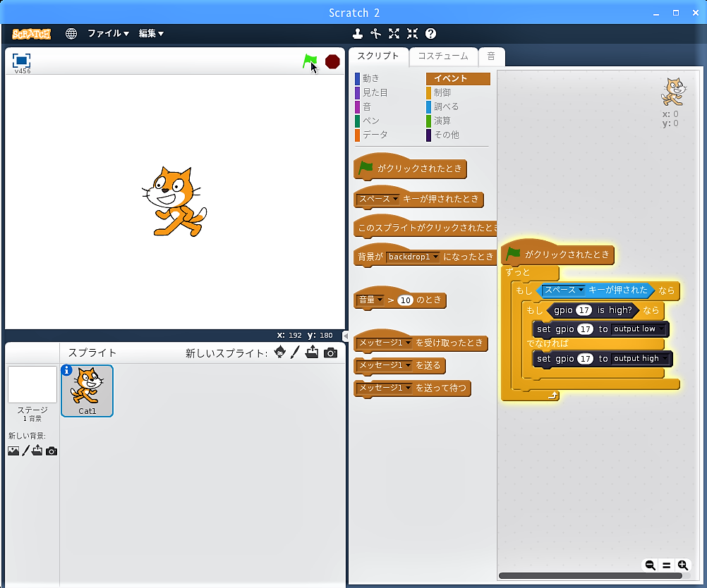The width and height of the screenshot is (707, 588).
Task: Click gpio 17 field in is high? block
Action: (x=584, y=310)
